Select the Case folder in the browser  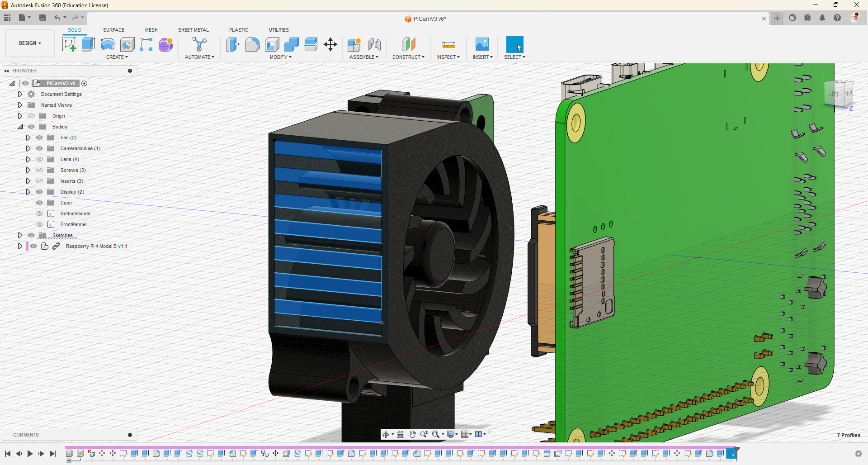66,203
